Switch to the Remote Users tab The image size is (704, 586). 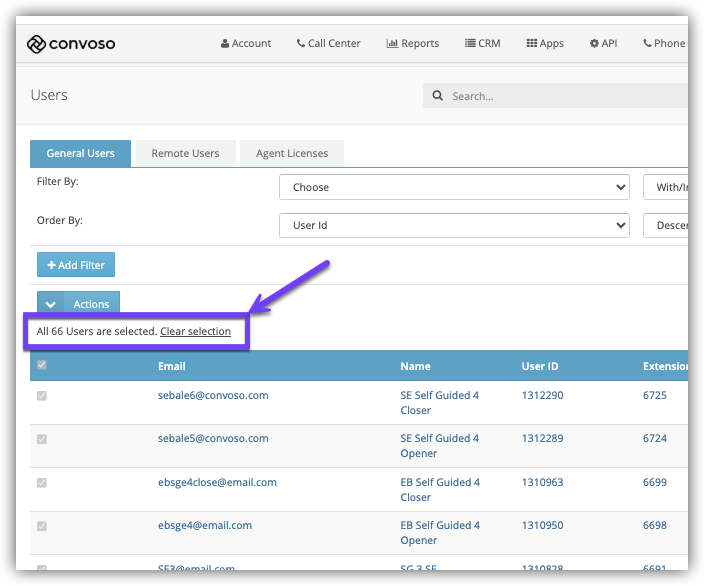tap(185, 153)
